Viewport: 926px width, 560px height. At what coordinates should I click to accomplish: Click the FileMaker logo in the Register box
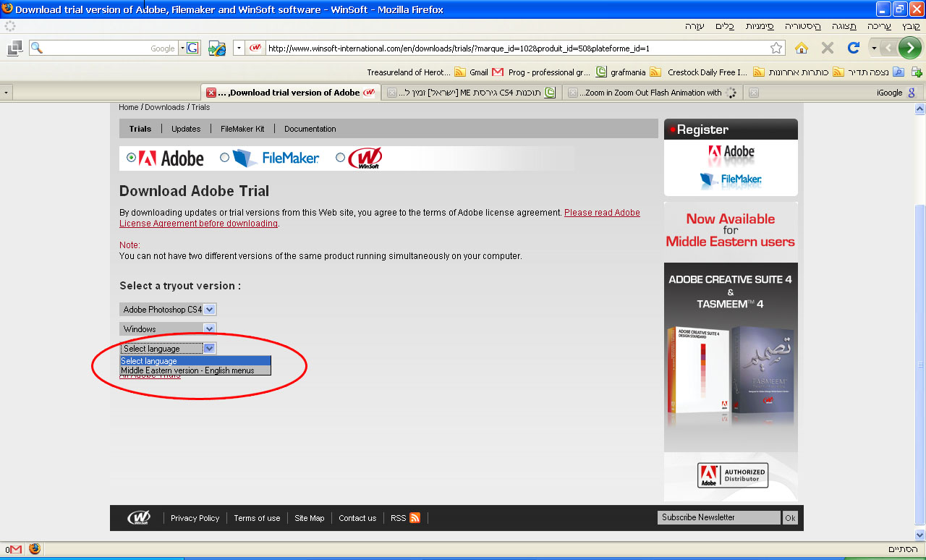point(731,180)
